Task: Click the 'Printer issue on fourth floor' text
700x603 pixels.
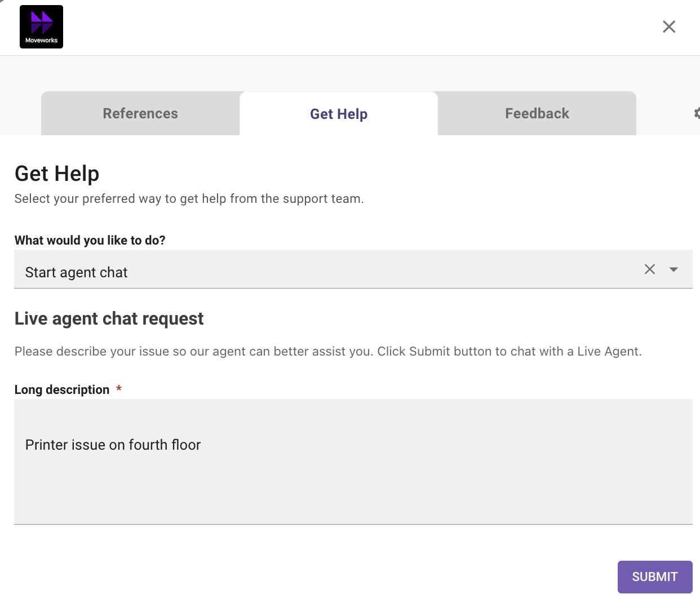Action: tap(113, 445)
